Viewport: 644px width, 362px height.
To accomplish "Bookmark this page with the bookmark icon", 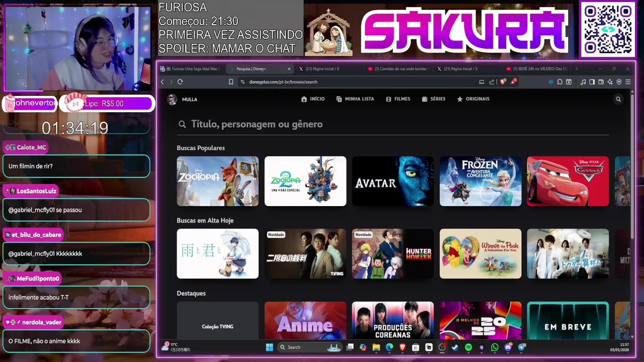I will pos(231,82).
